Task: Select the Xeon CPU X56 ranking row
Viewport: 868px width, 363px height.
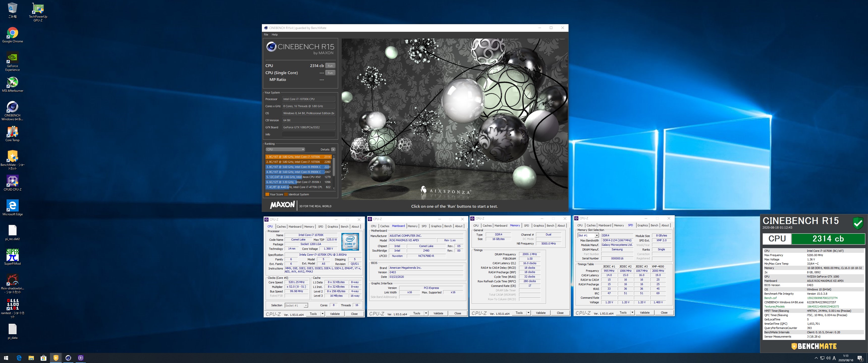Action: tap(299, 177)
